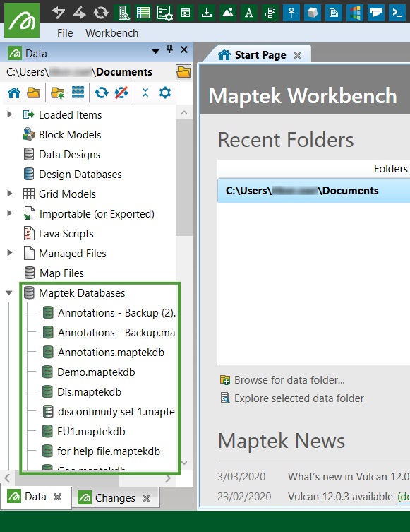Viewport: 410px width, 532px height.
Task: Open the small green spreadsheet icon
Action: (186, 13)
